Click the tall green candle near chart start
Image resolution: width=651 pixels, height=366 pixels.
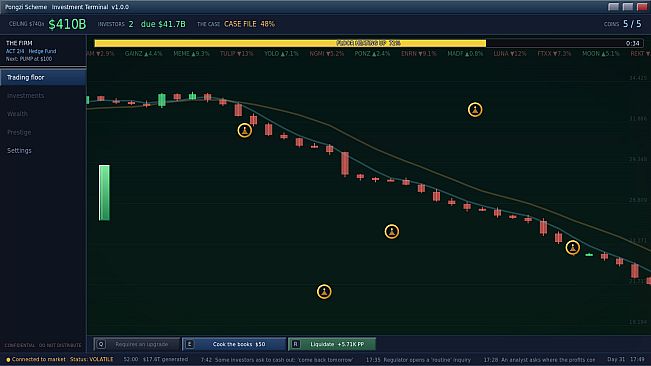click(x=162, y=100)
